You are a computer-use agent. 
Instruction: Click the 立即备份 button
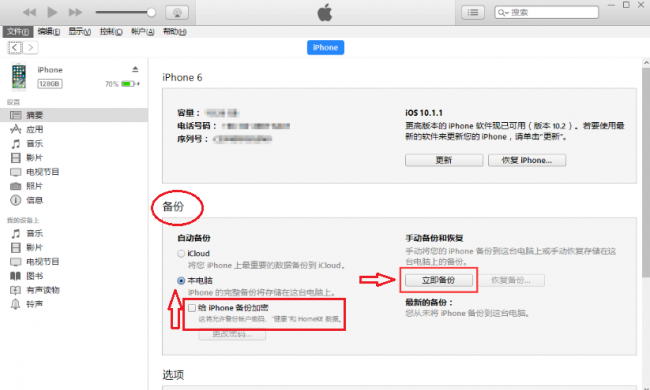click(439, 281)
